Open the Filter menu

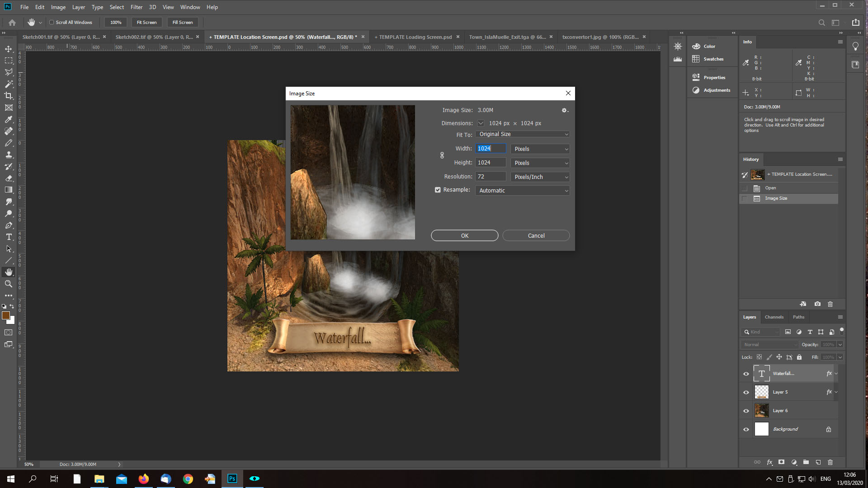[136, 7]
